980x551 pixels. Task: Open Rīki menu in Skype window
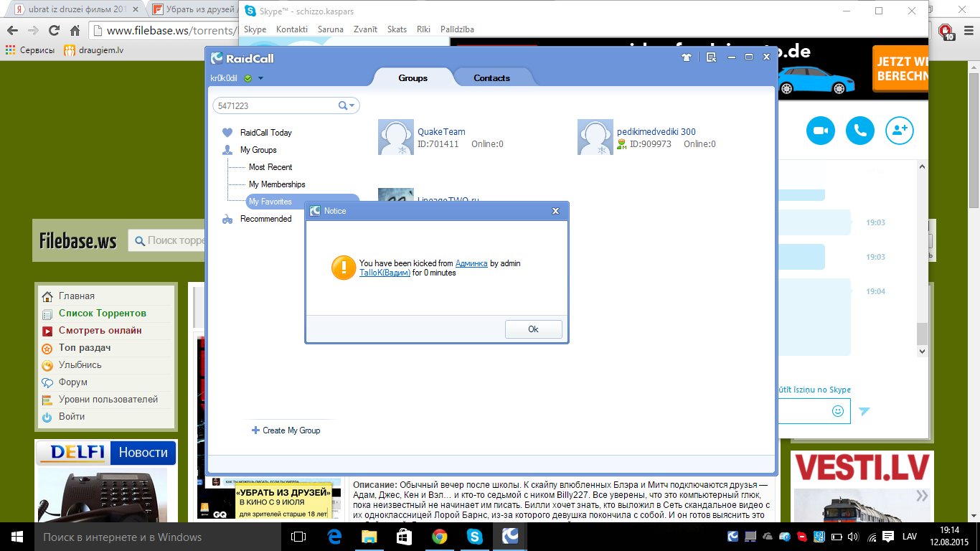pos(423,29)
